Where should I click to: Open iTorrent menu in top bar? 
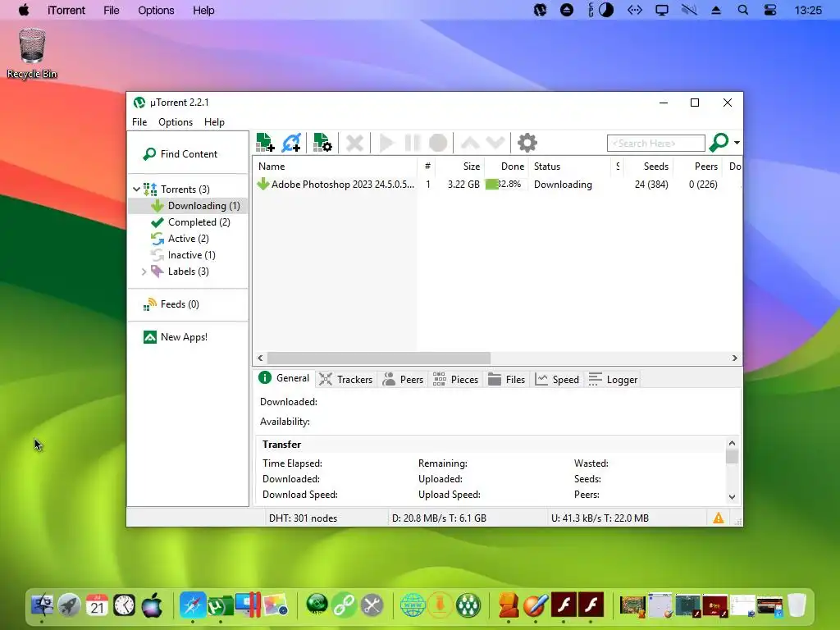[66, 10]
